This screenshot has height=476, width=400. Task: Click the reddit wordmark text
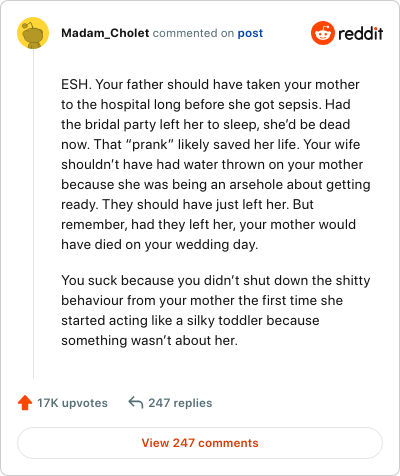360,33
